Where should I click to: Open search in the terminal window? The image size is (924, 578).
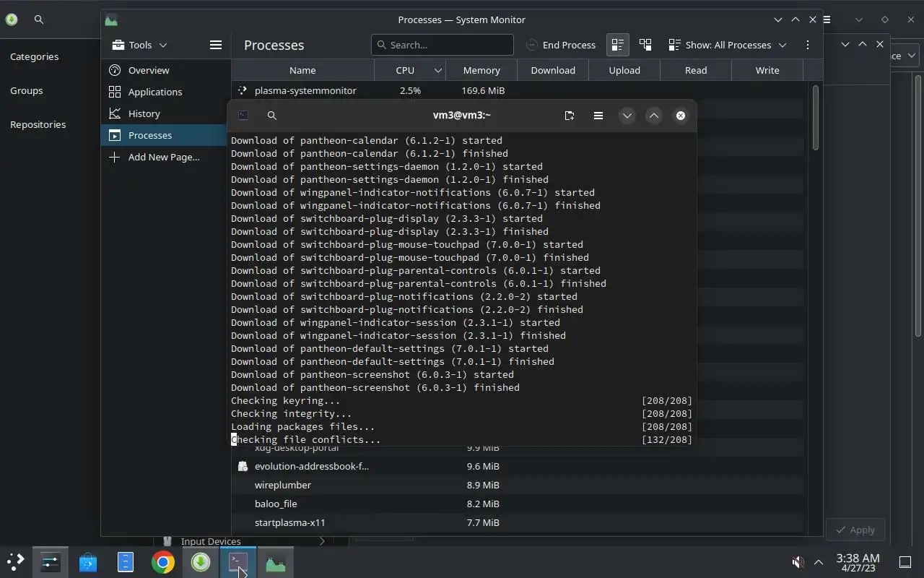(271, 116)
